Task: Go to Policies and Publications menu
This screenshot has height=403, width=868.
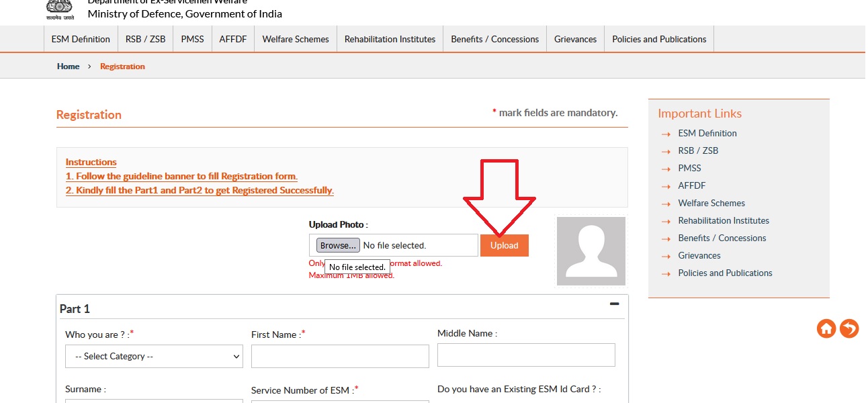Action: pos(659,39)
